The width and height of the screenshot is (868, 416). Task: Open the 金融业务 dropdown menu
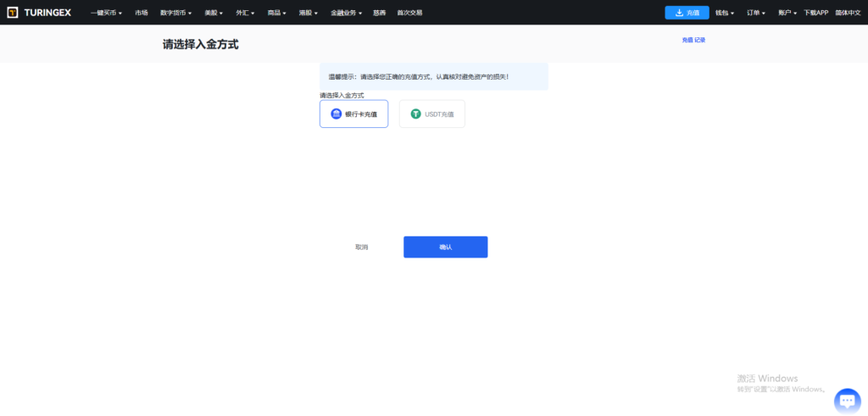tap(346, 13)
